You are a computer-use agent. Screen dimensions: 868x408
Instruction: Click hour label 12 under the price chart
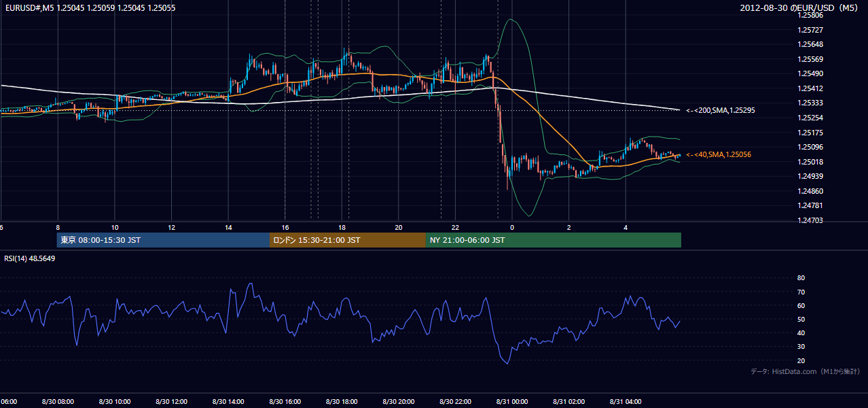(x=172, y=227)
